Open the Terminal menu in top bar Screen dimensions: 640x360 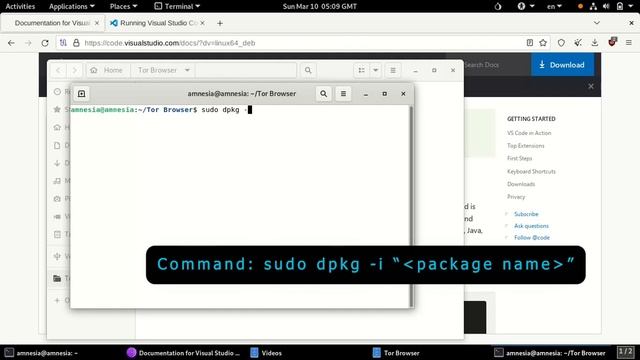point(177,6)
